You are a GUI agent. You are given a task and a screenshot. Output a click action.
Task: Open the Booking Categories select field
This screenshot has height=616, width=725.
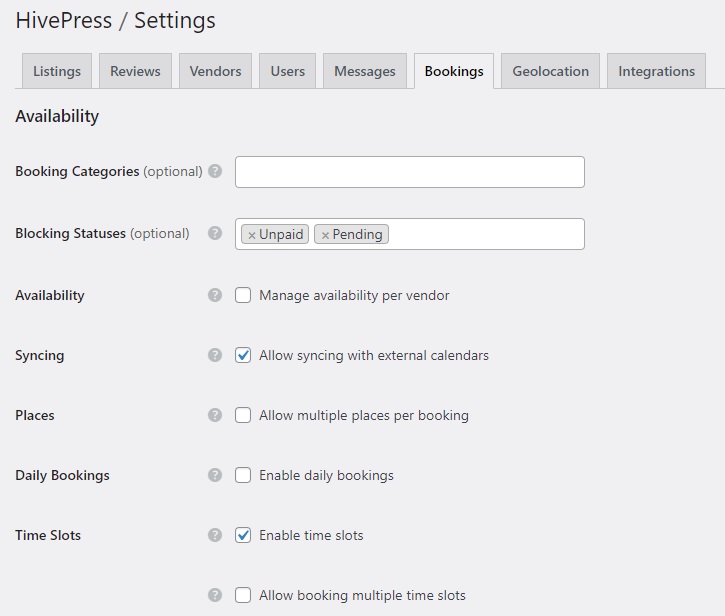click(410, 172)
